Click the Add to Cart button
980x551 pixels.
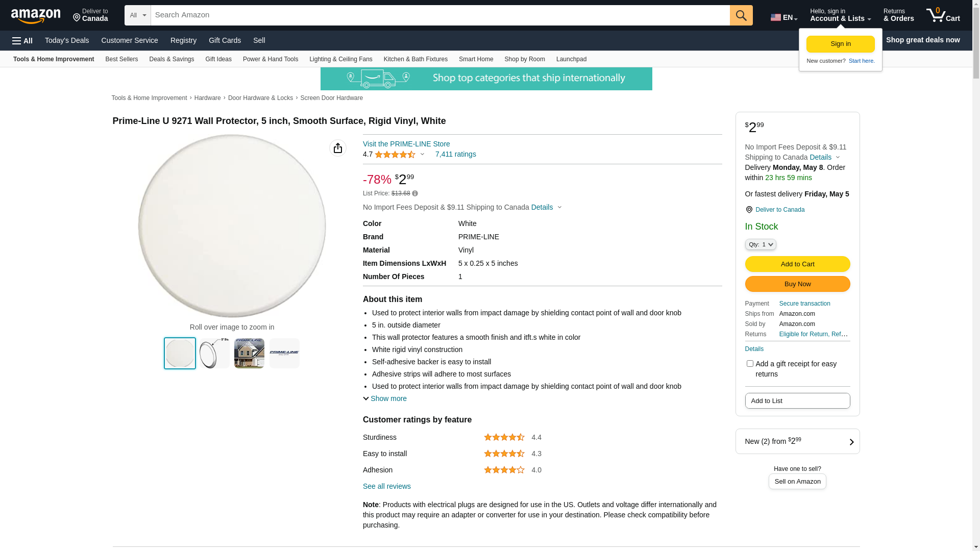click(797, 264)
